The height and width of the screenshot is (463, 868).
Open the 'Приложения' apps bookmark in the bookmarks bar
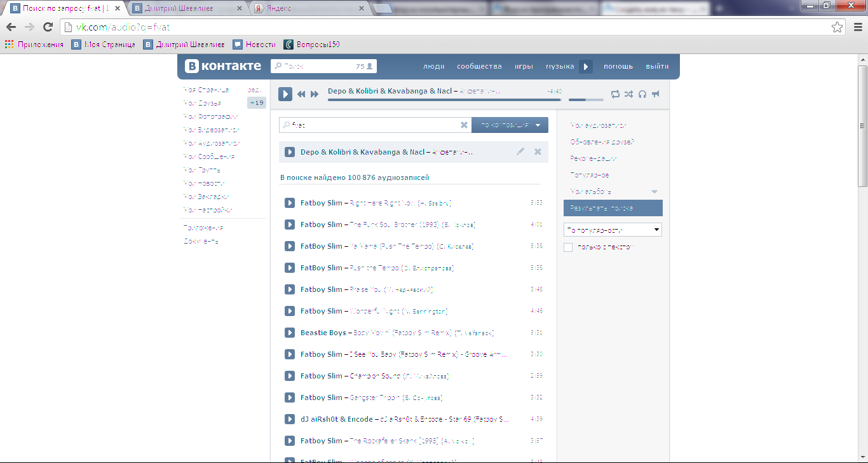[34, 45]
